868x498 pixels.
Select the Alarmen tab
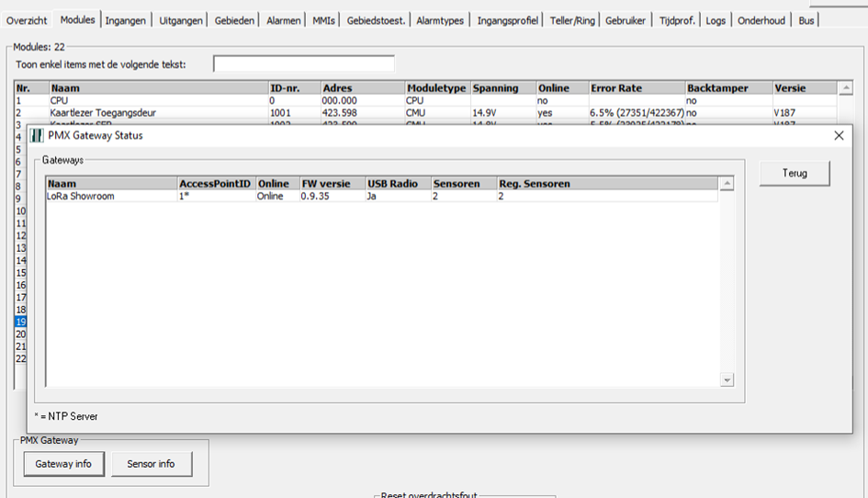(x=283, y=20)
